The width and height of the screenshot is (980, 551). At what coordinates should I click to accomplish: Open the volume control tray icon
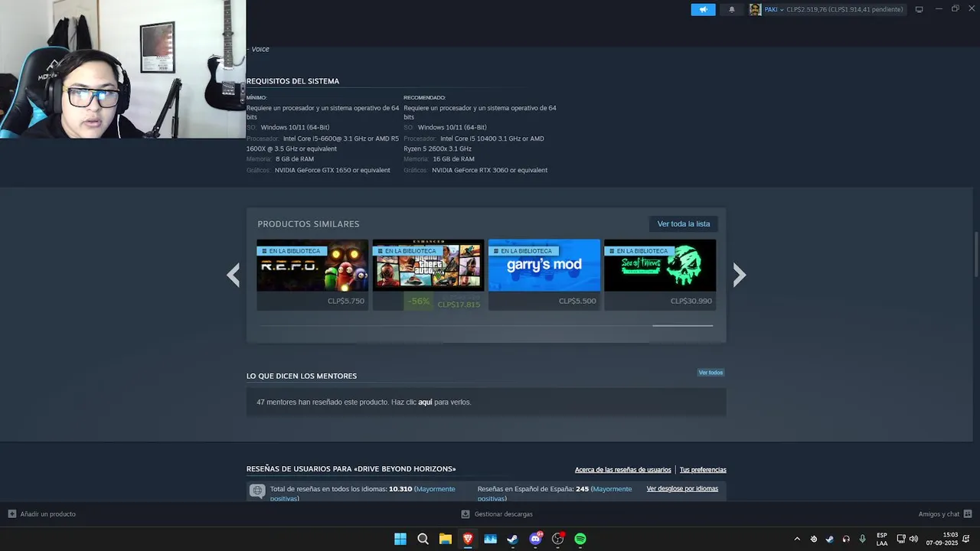tap(913, 539)
